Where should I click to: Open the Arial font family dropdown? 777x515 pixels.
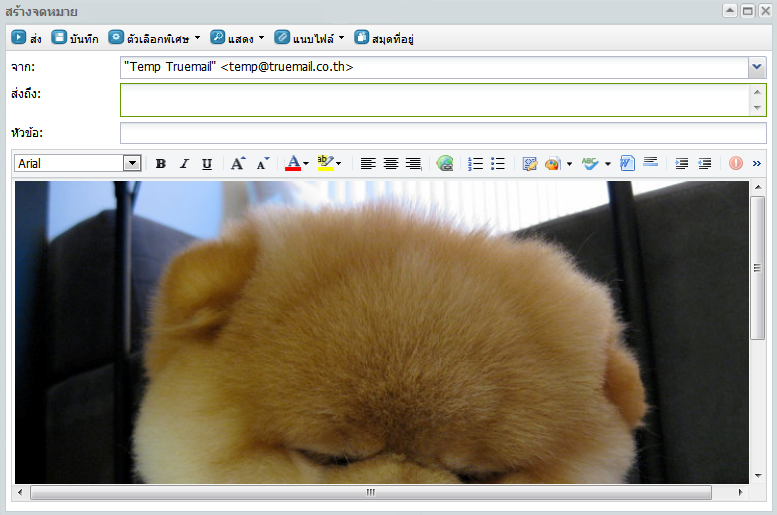132,163
